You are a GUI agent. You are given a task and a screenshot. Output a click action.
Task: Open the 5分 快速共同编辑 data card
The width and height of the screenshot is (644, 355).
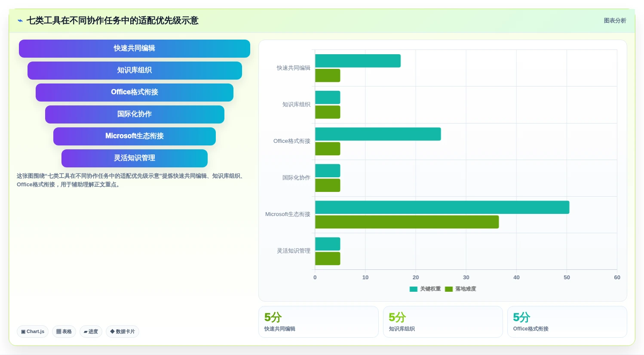[319, 322]
